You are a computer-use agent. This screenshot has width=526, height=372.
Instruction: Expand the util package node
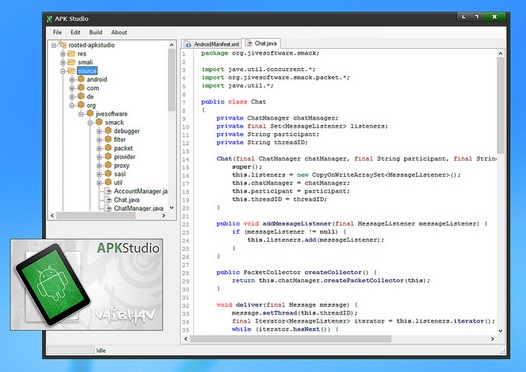pyautogui.click(x=99, y=183)
